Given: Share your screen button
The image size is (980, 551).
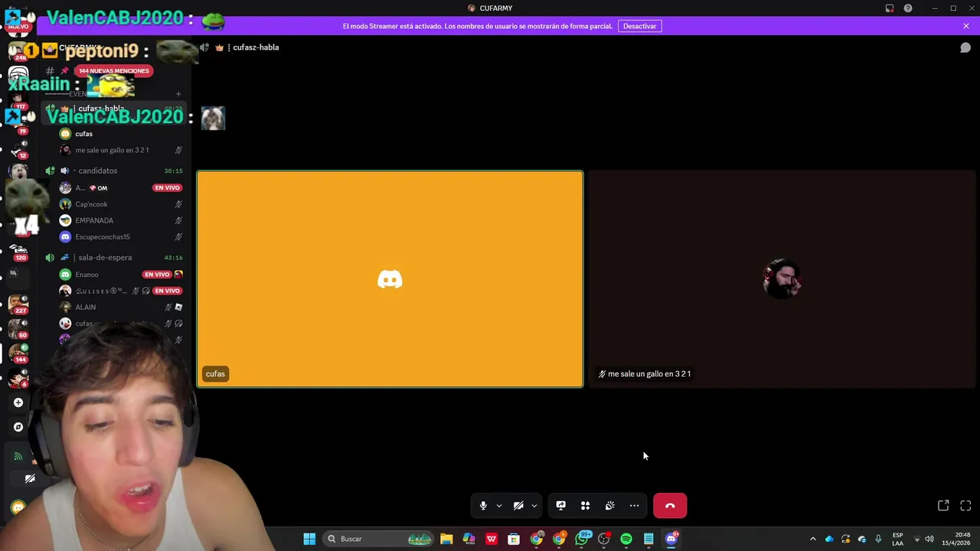Looking at the screenshot, I should (x=560, y=506).
